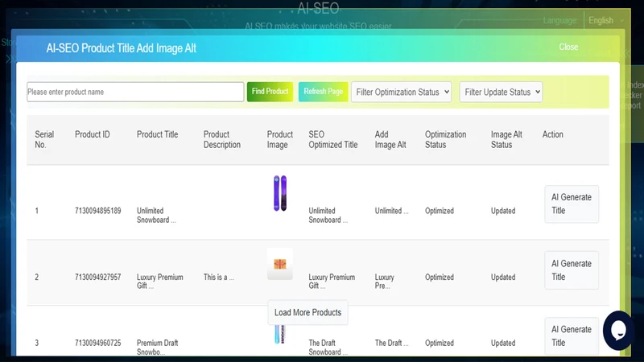
Task: Click the 'This is a ...' product description cell
Action: pos(218,277)
